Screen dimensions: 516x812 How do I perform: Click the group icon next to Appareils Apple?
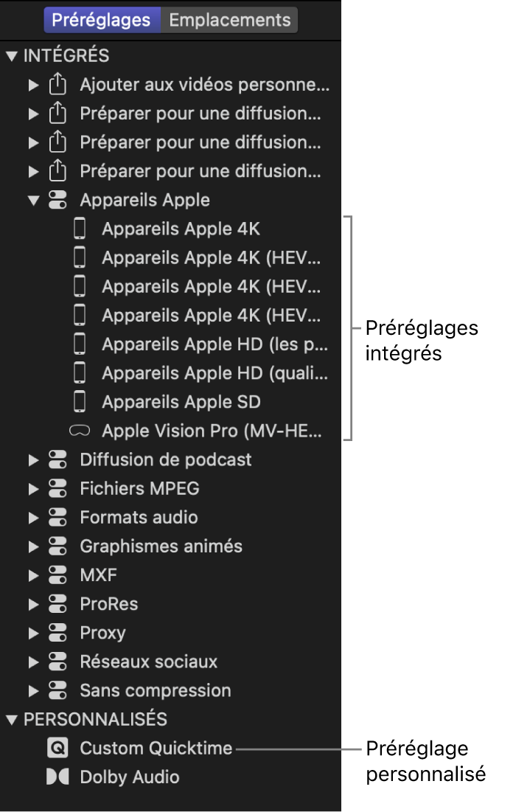point(58,199)
